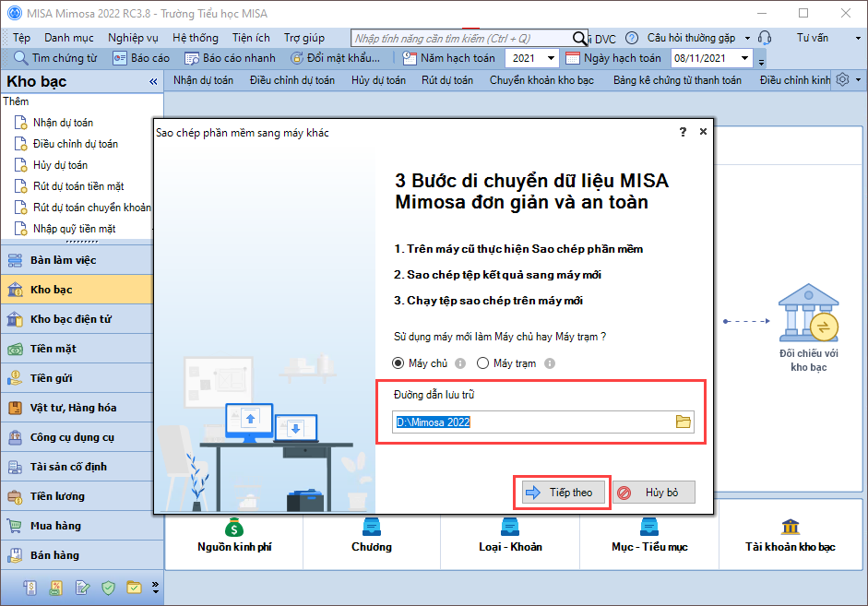Open Công cụ dụng cụ in the sidebar
Image resolution: width=868 pixels, height=606 pixels.
click(x=77, y=437)
